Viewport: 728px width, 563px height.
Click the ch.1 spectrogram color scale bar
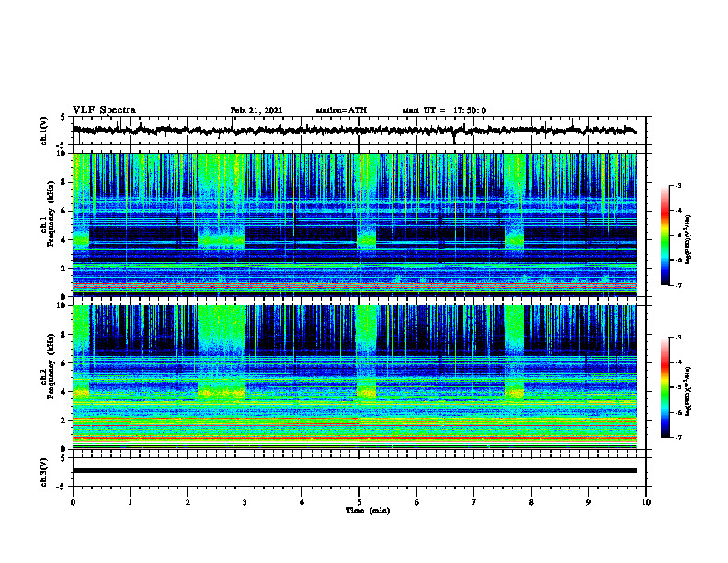(x=665, y=236)
